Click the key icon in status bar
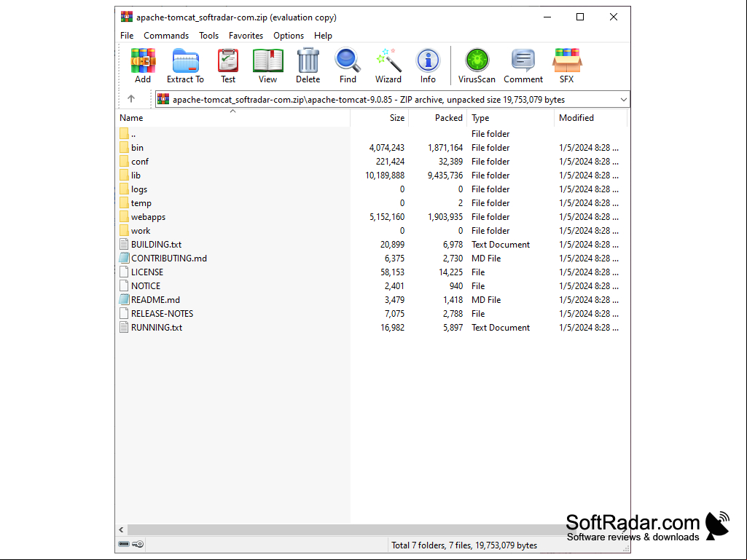This screenshot has width=747, height=560. (138, 544)
